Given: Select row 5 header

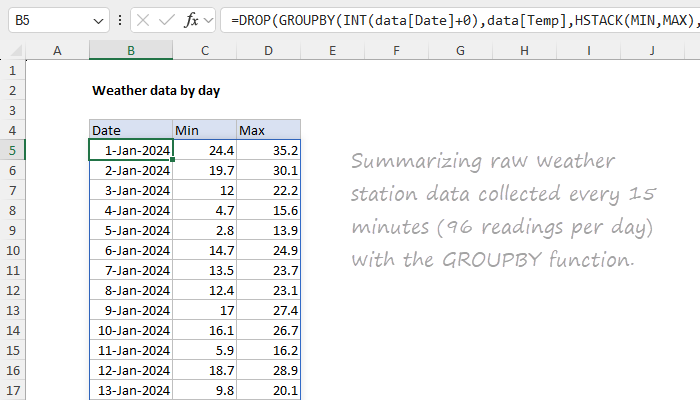Looking at the screenshot, I should pyautogui.click(x=12, y=150).
